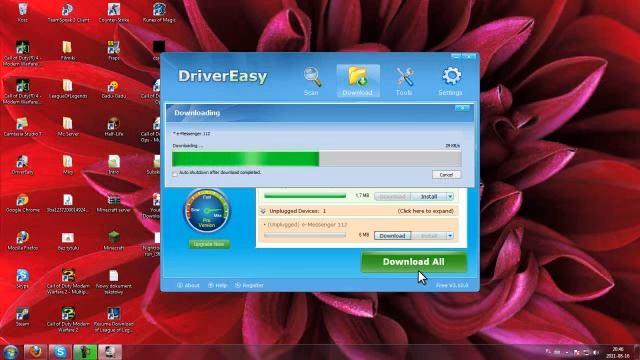
Task: Click Upgrade Now button
Action: click(209, 244)
